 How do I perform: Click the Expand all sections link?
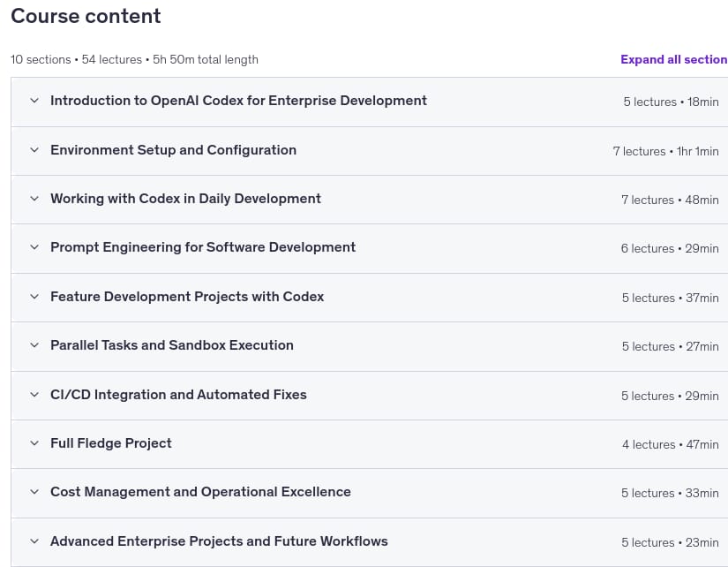[674, 59]
